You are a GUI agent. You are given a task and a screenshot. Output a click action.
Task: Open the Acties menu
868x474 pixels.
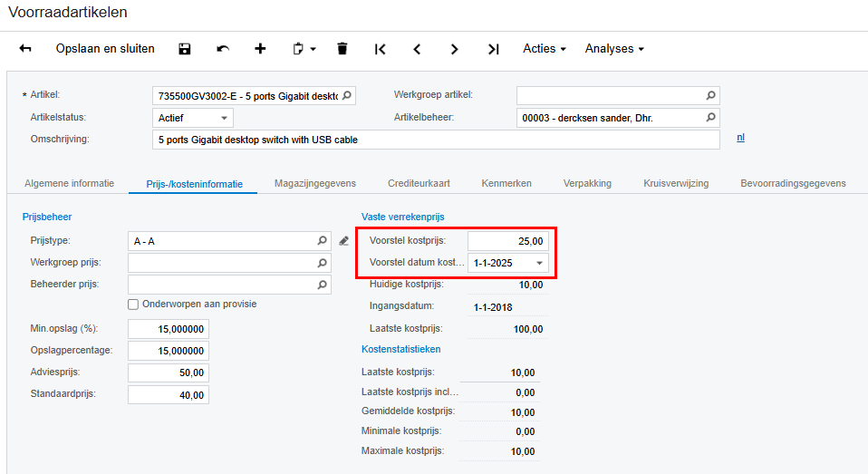coord(545,49)
